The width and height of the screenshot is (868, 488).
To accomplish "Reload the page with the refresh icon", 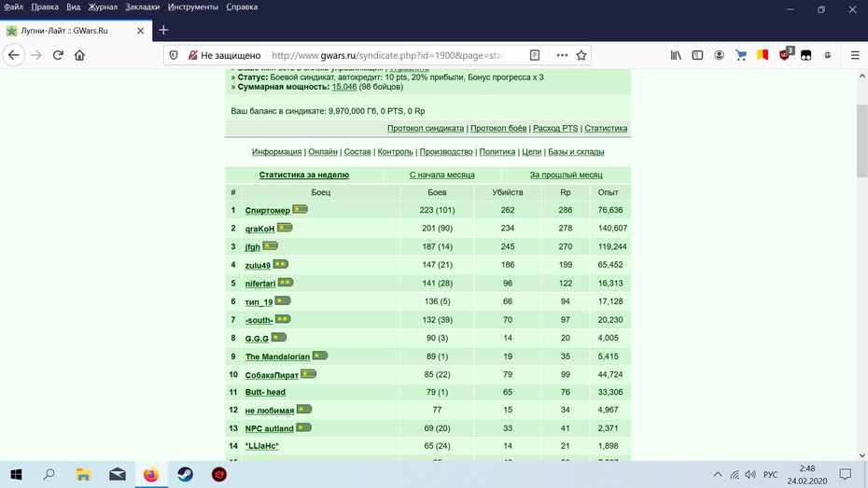I will point(58,55).
